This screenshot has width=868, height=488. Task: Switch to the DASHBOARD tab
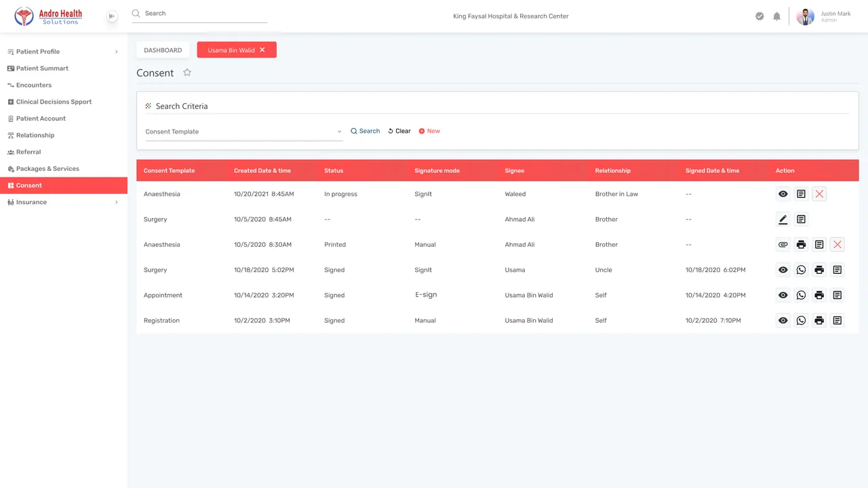click(163, 50)
